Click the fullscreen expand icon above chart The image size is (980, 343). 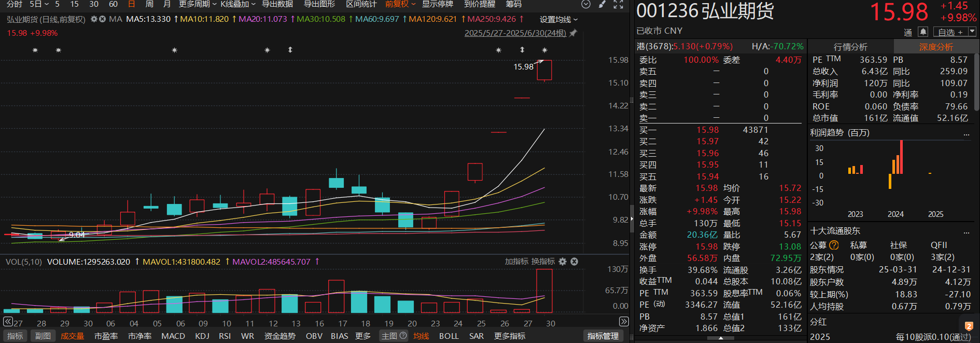point(618,4)
